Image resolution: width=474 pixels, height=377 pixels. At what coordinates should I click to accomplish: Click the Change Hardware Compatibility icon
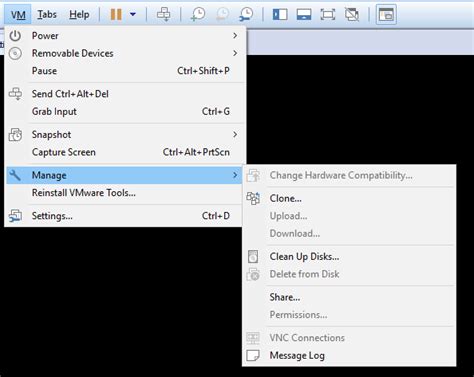[253, 175]
